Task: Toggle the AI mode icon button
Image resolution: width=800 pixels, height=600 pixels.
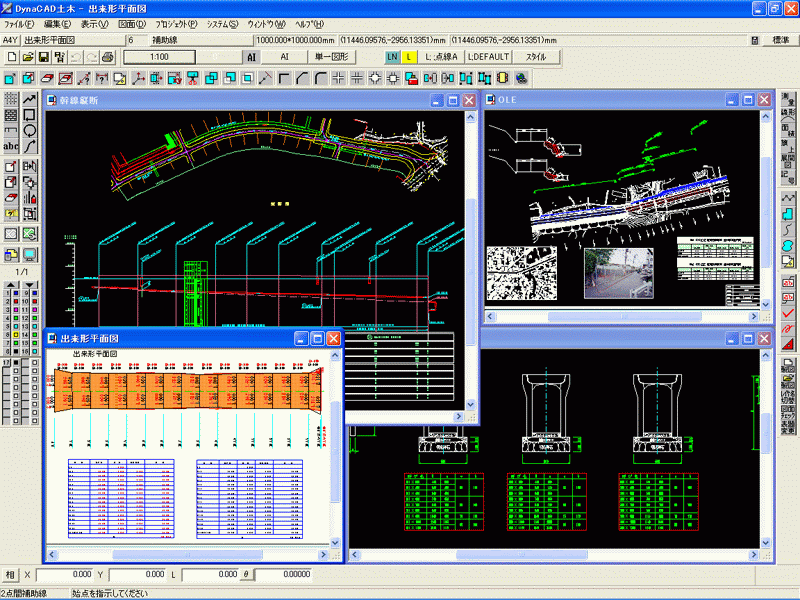Action: [250, 57]
